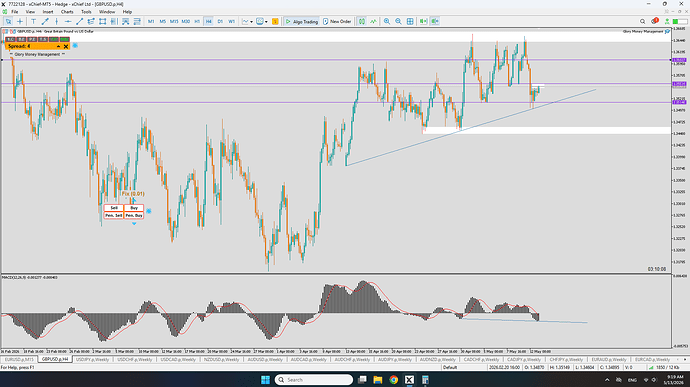Select the rectangle shape tool
This screenshot has height=387, width=690.
coord(103,21)
